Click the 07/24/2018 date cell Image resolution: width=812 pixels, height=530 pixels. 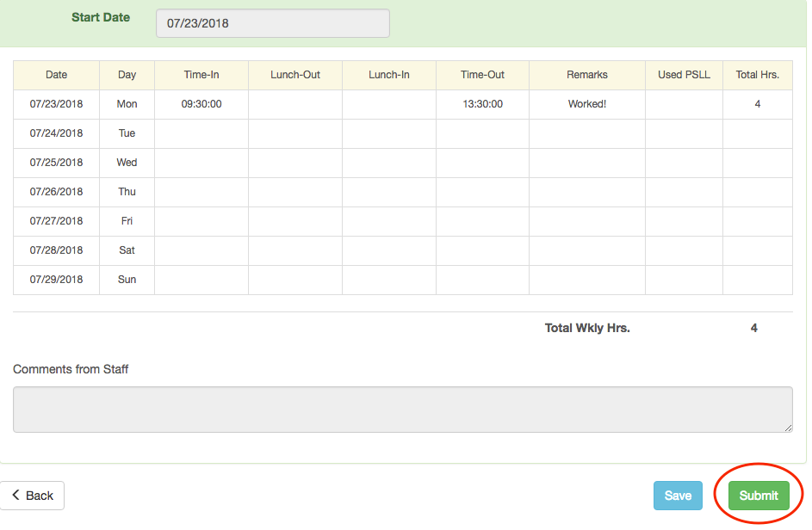click(56, 133)
